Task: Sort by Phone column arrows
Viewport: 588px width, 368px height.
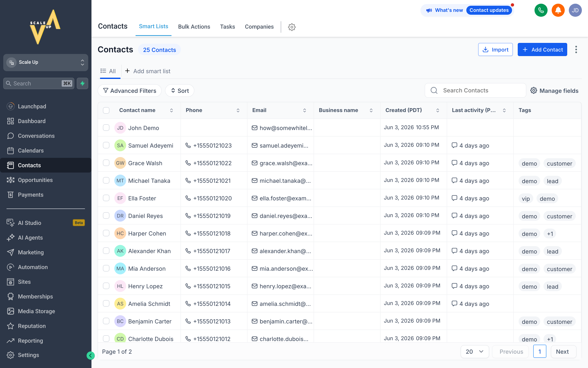Action: tap(238, 110)
